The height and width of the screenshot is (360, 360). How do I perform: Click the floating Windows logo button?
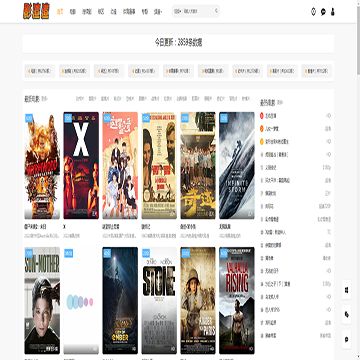pos(347,290)
